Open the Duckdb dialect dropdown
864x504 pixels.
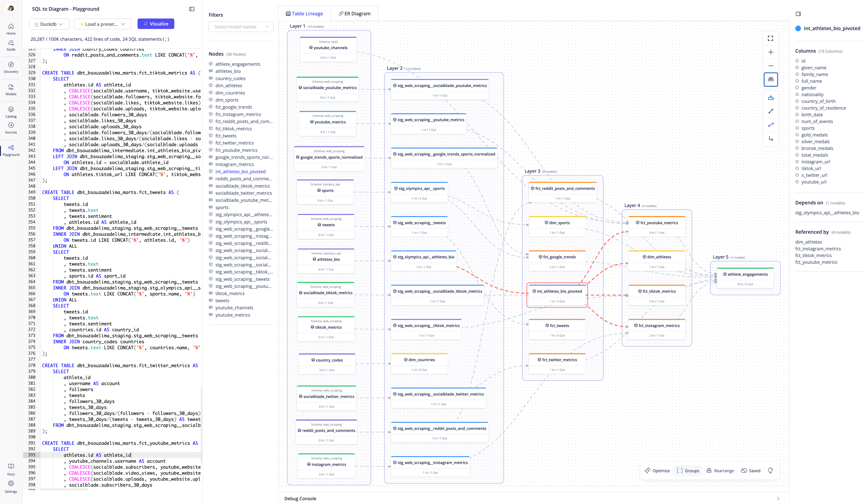click(49, 24)
